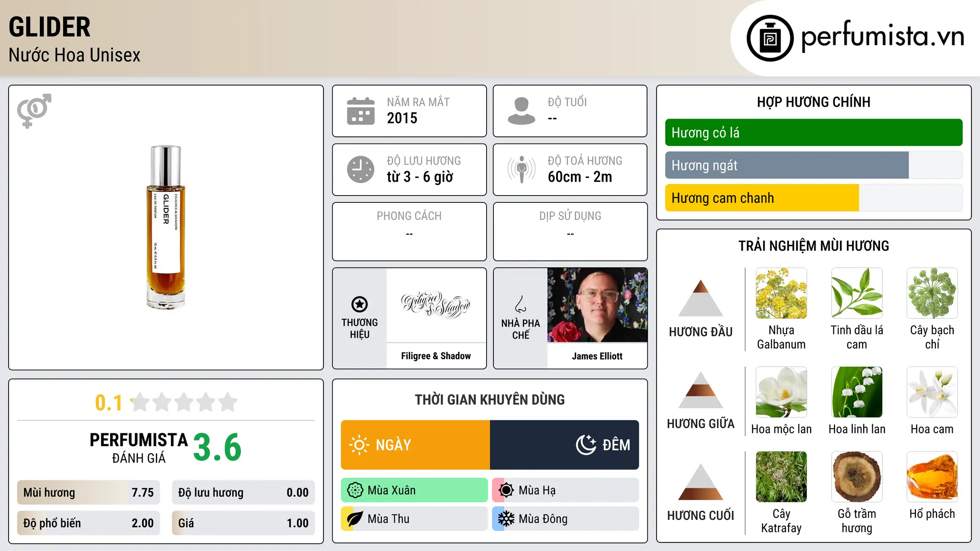Click the Hương giữa pyramid icon
Screen dimensions: 980x551
tap(701, 390)
